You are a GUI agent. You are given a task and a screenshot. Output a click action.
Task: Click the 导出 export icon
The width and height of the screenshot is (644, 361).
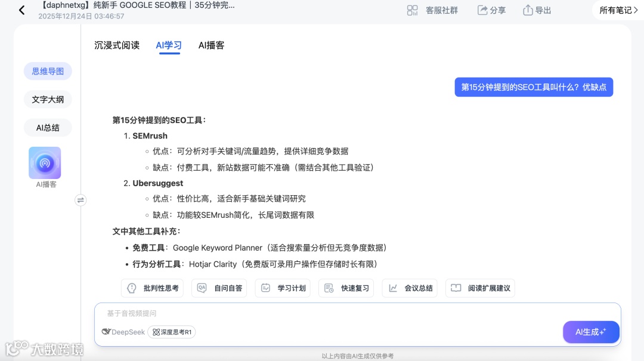click(x=528, y=10)
